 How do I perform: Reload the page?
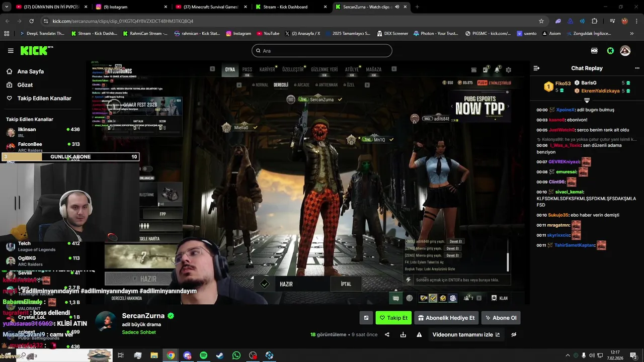[31, 21]
